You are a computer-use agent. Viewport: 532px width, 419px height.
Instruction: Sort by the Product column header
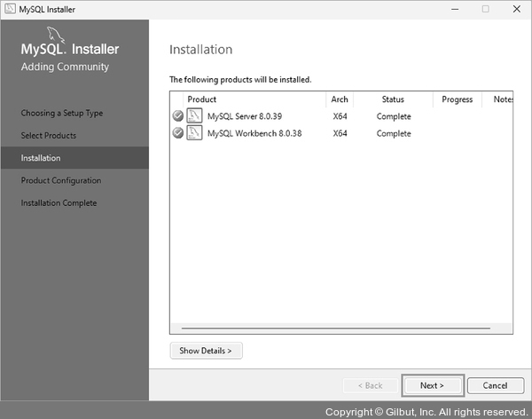click(x=202, y=99)
